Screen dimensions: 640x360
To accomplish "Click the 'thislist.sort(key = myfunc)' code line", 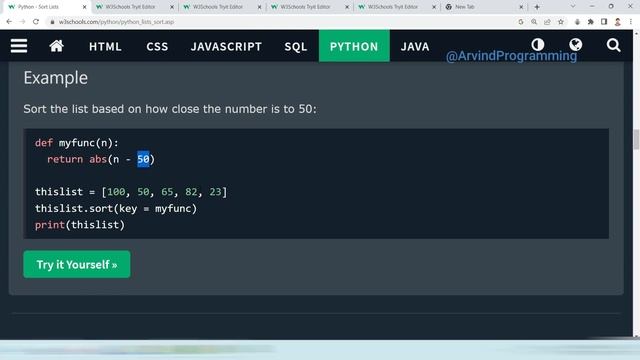I will [116, 209].
